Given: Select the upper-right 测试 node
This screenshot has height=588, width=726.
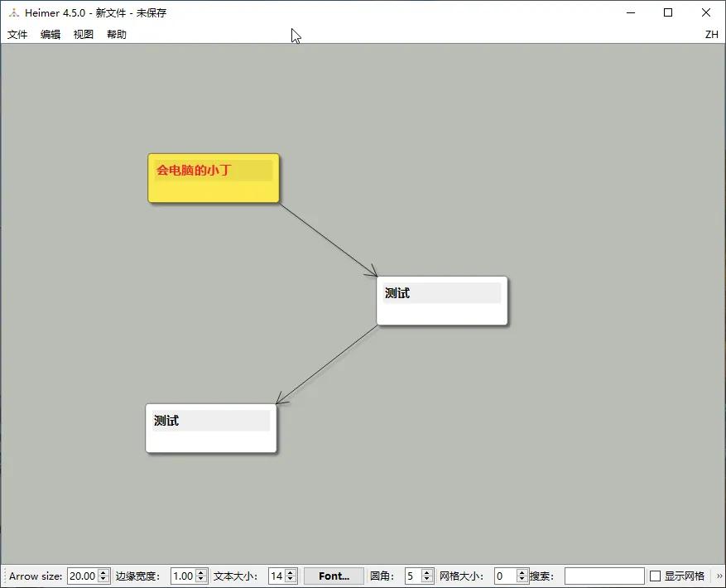Looking at the screenshot, I should (x=442, y=313).
